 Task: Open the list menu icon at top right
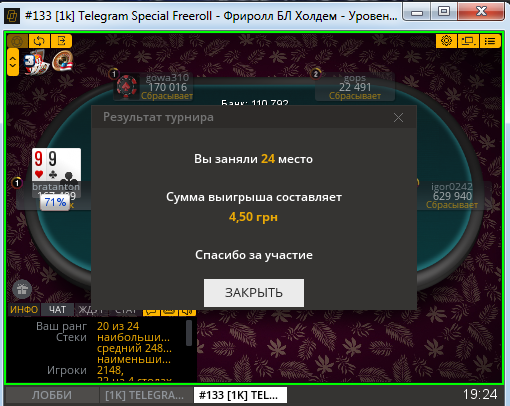point(490,41)
